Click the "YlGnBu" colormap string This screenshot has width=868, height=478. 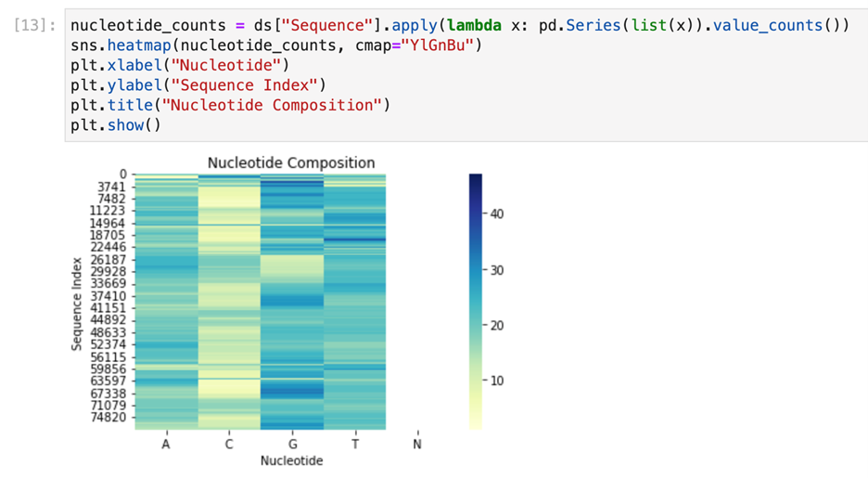point(445,46)
